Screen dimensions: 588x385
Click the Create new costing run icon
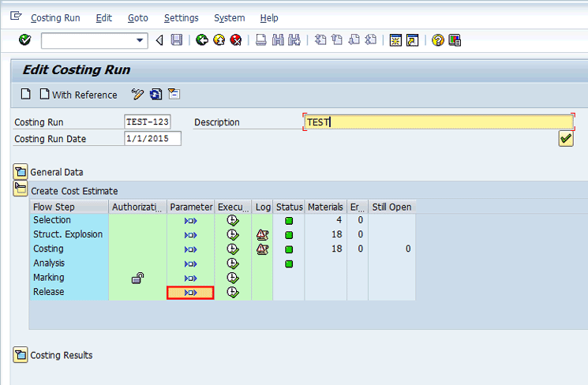25,94
